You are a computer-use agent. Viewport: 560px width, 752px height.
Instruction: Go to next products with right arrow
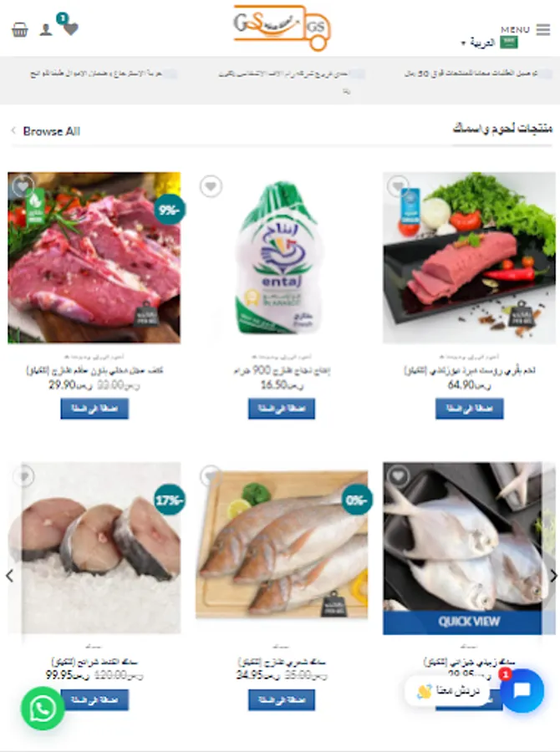click(553, 576)
